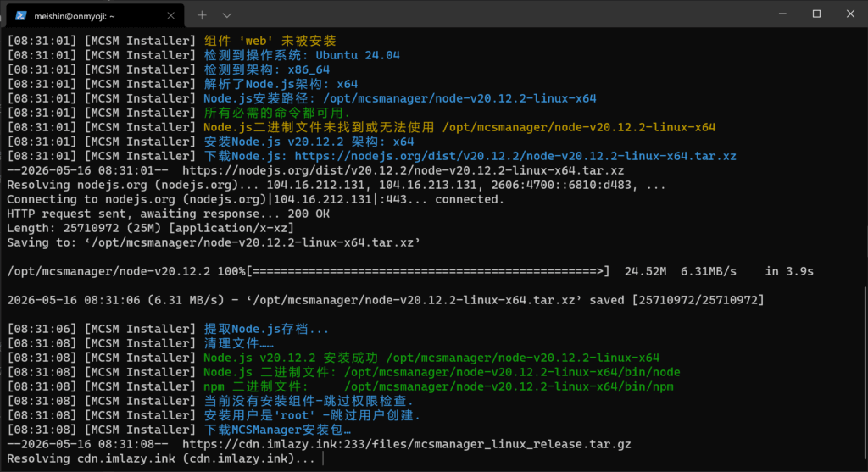Click the "200 OK" response text
The width and height of the screenshot is (868, 472).
309,214
